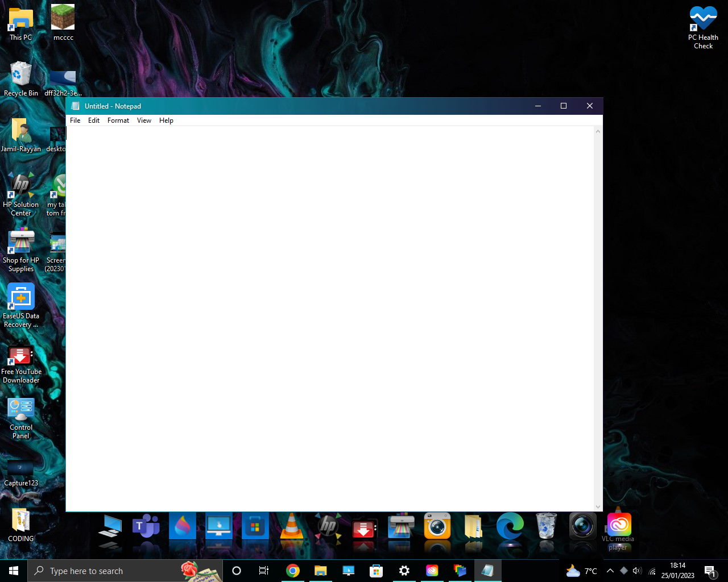Open the weather widget showing 7°C
This screenshot has width=728, height=582.
click(581, 571)
